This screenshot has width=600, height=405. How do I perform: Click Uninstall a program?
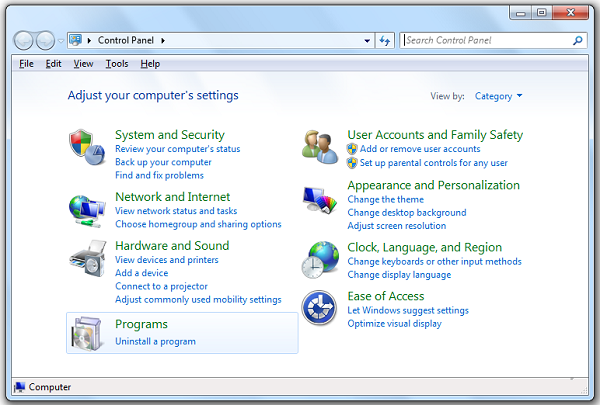pos(155,341)
